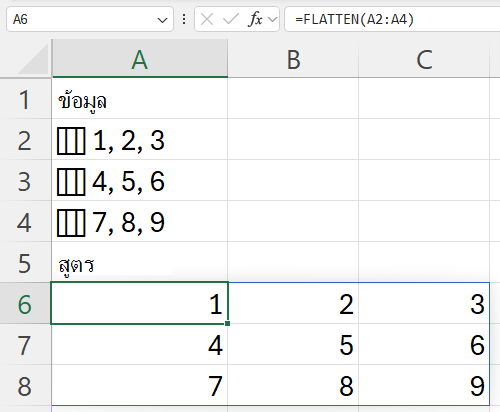Select row 5 header
The width and height of the screenshot is (500, 412).
25,263
